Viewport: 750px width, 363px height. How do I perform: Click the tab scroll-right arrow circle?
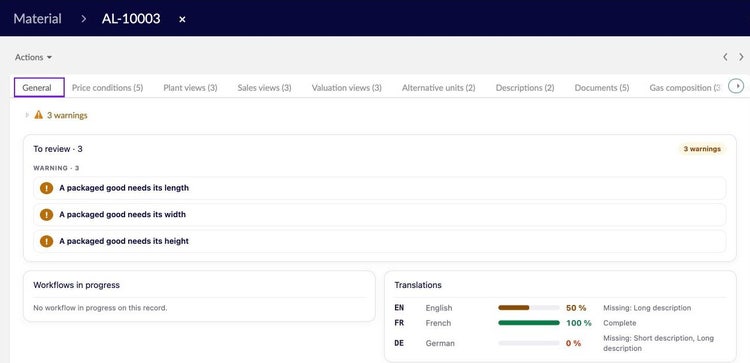point(736,87)
